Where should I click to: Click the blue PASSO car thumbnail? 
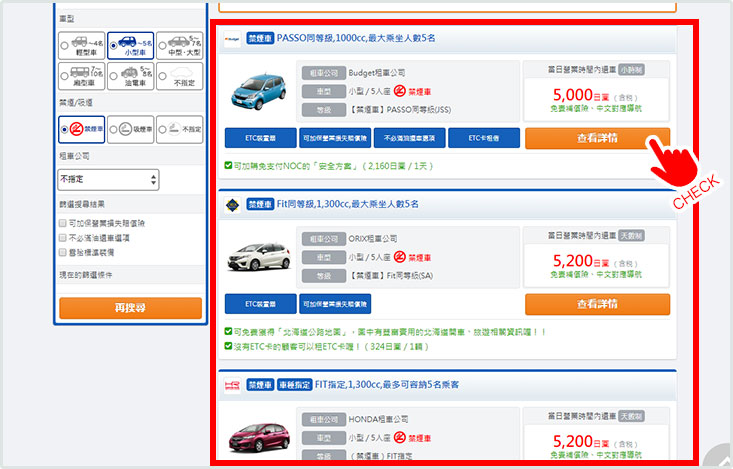[259, 92]
